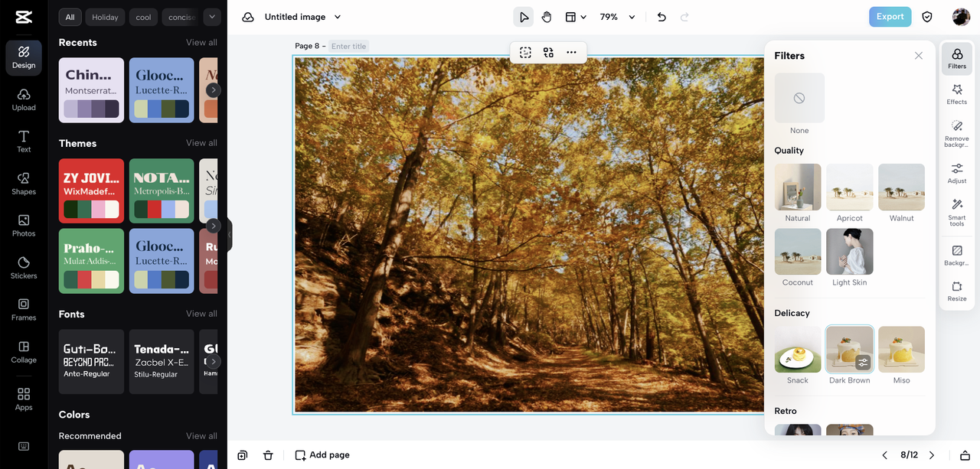Viewport: 980px width, 469px height.
Task: Delete page with trash icon
Action: click(x=268, y=455)
